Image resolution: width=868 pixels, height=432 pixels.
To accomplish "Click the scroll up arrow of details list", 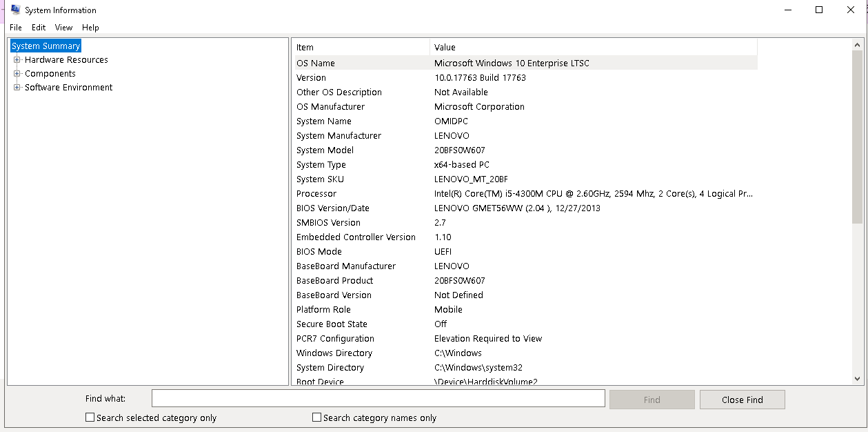I will (858, 45).
